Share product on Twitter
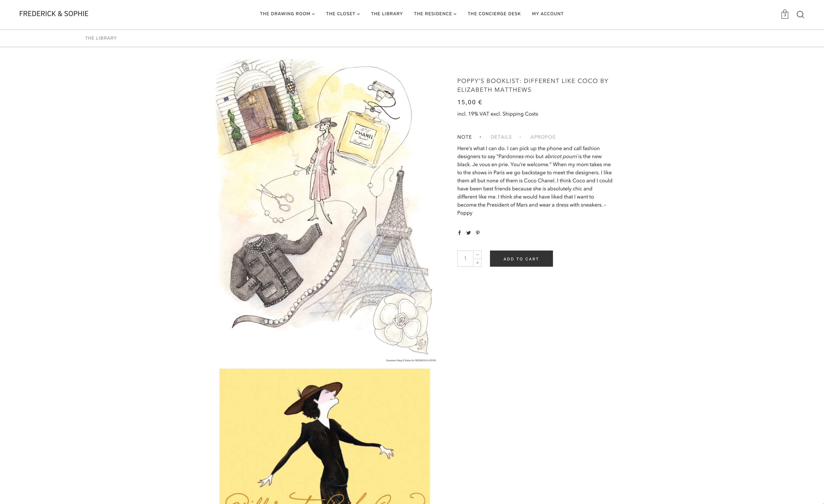Screen dimensions: 824x504 tap(468, 233)
